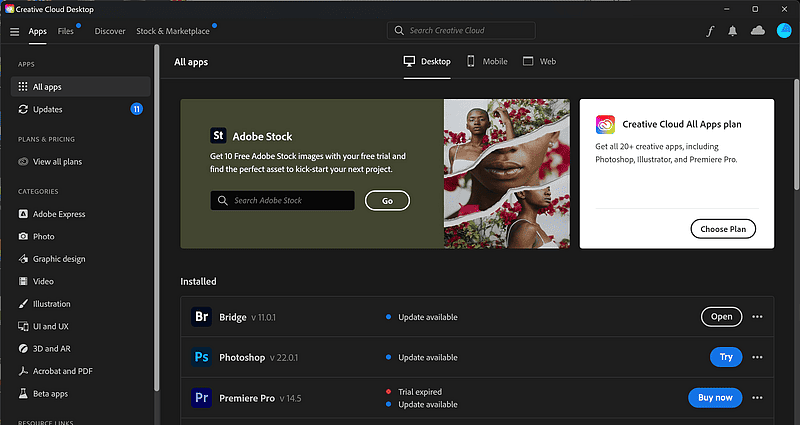Open the notifications bell icon

pyautogui.click(x=733, y=31)
